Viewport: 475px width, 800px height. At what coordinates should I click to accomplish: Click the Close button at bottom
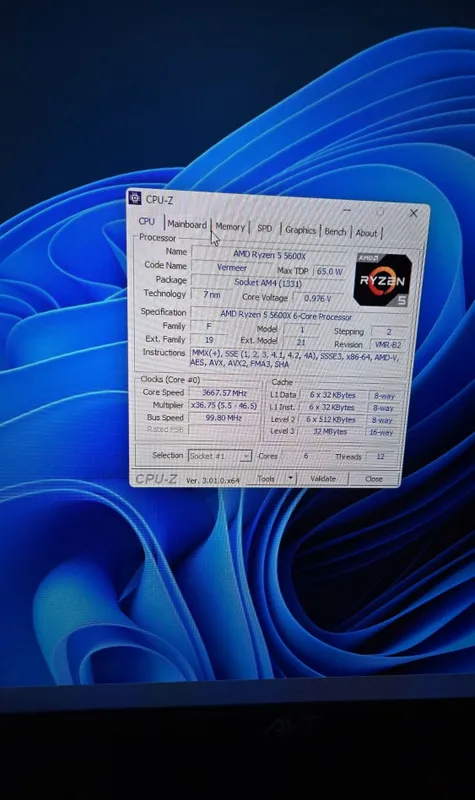tap(373, 479)
